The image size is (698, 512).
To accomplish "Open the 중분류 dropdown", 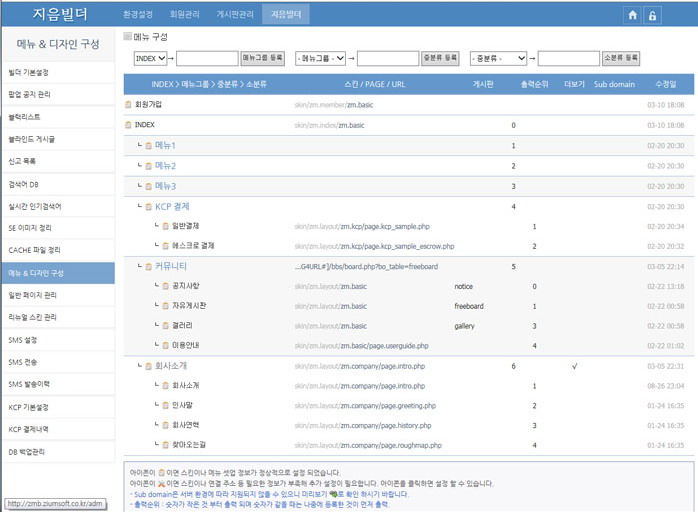I will 497,58.
